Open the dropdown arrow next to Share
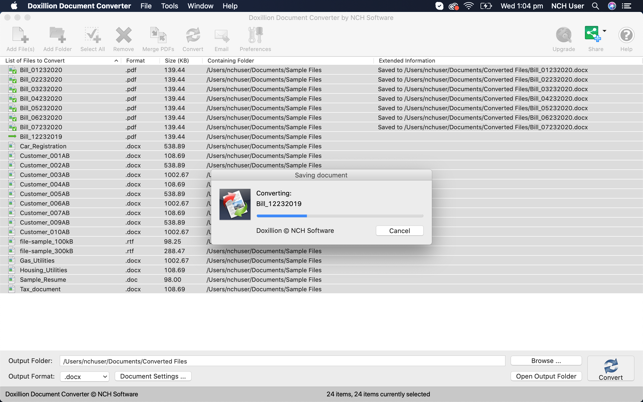 click(604, 31)
